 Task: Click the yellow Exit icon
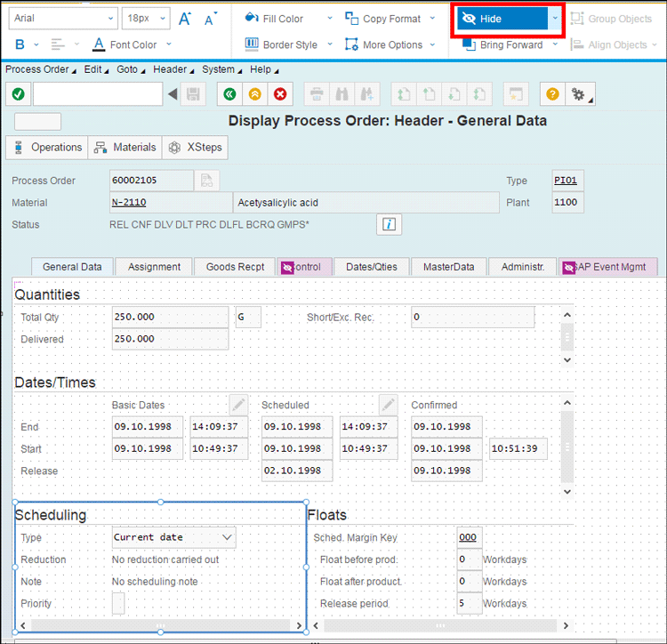tap(255, 94)
